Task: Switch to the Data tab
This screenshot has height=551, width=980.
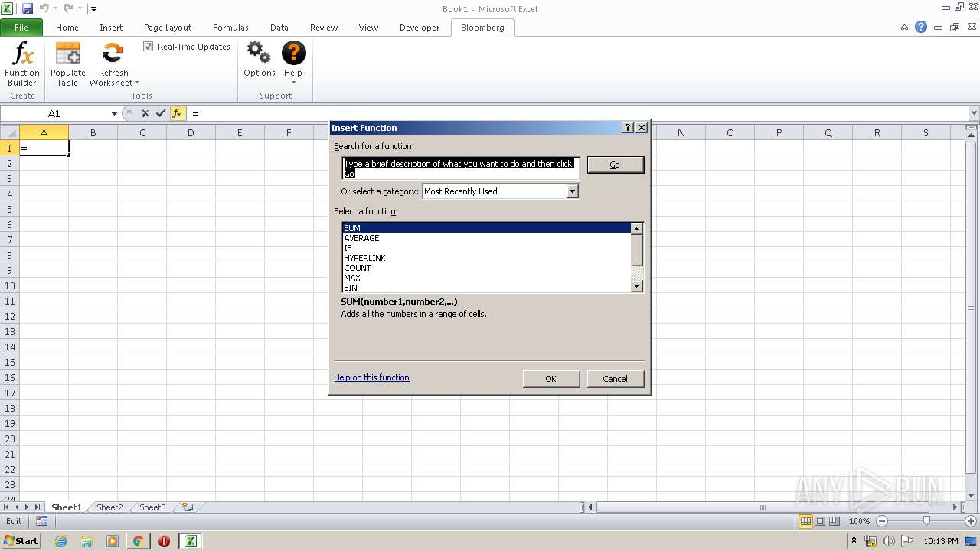Action: (279, 28)
